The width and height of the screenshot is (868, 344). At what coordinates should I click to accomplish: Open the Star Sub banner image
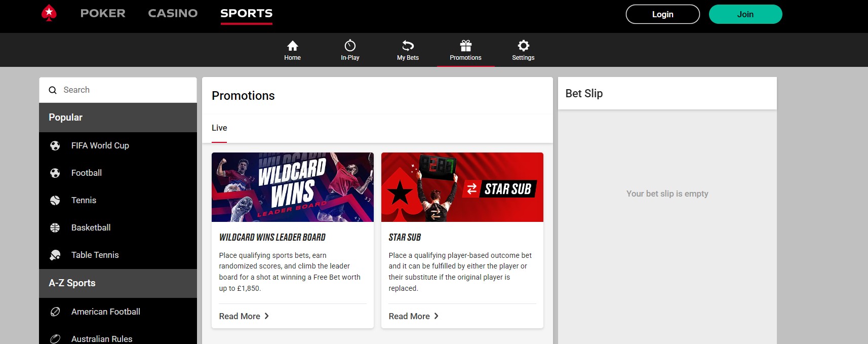[x=462, y=187]
